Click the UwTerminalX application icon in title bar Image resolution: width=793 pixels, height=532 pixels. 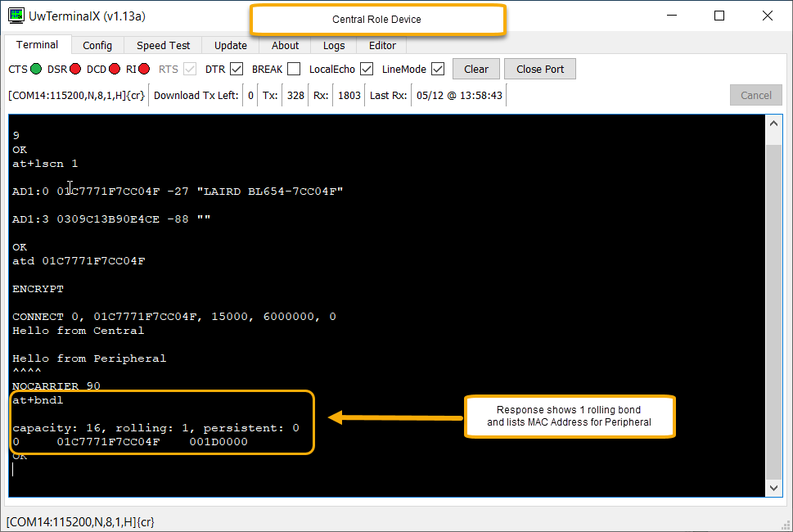(15, 15)
